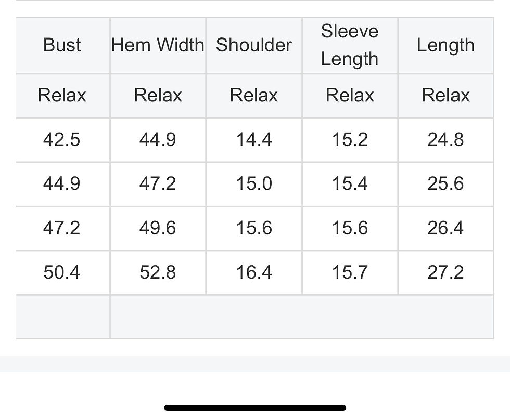The height and width of the screenshot is (420, 510).
Task: Tap the Relax label under Bust
Action: coord(62,96)
